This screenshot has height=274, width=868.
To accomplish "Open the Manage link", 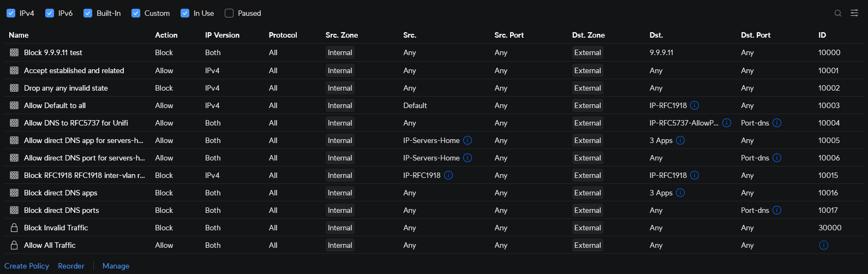I will (x=116, y=266).
